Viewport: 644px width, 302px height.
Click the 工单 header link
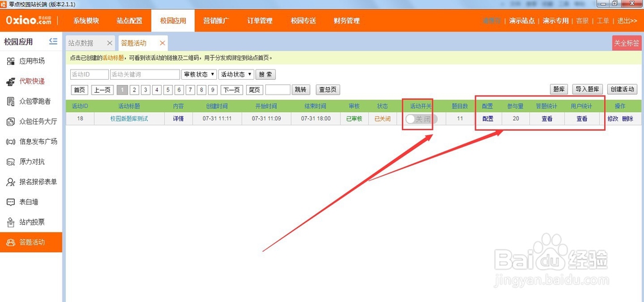click(603, 21)
